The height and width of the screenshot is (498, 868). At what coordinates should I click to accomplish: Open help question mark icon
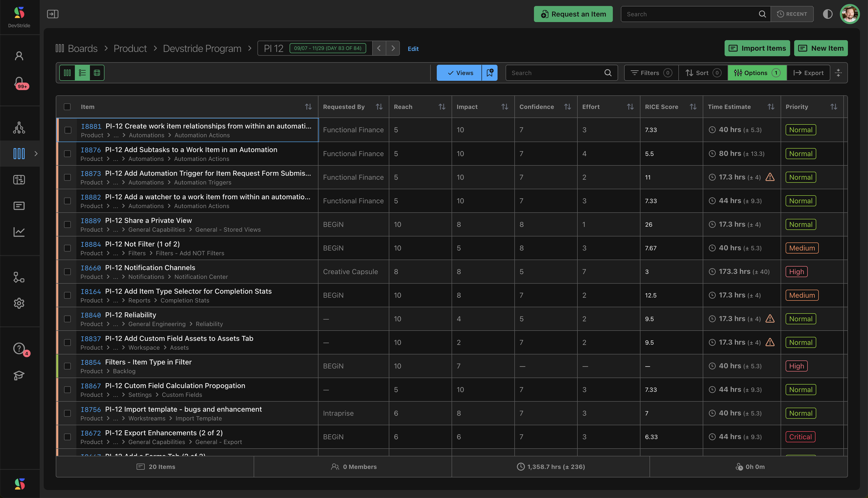click(x=19, y=348)
